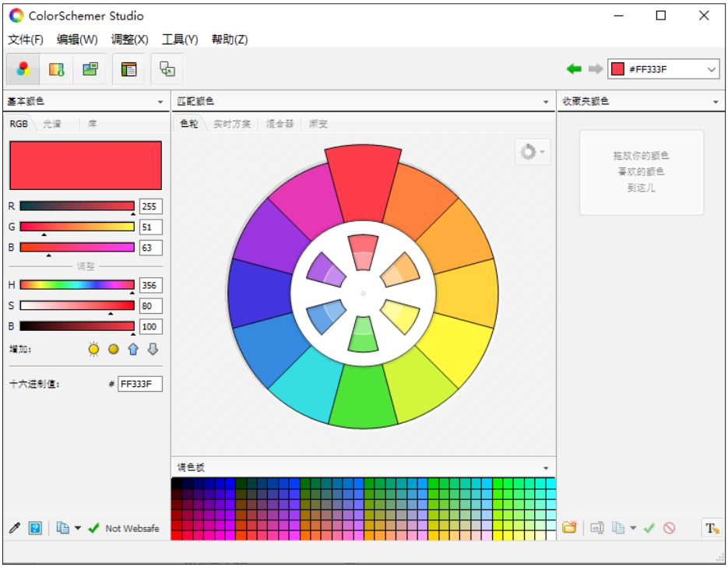Click the blue increase saturation up arrow
The height and width of the screenshot is (567, 728).
133,349
